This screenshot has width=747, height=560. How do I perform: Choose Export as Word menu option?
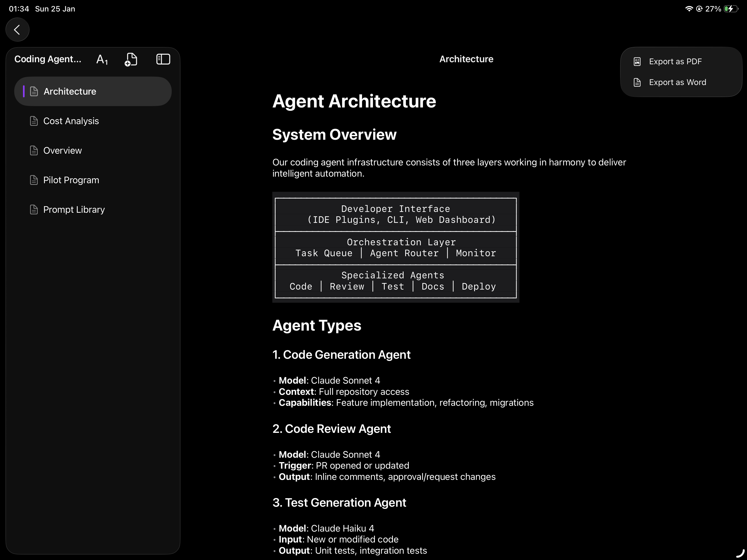[x=677, y=82]
